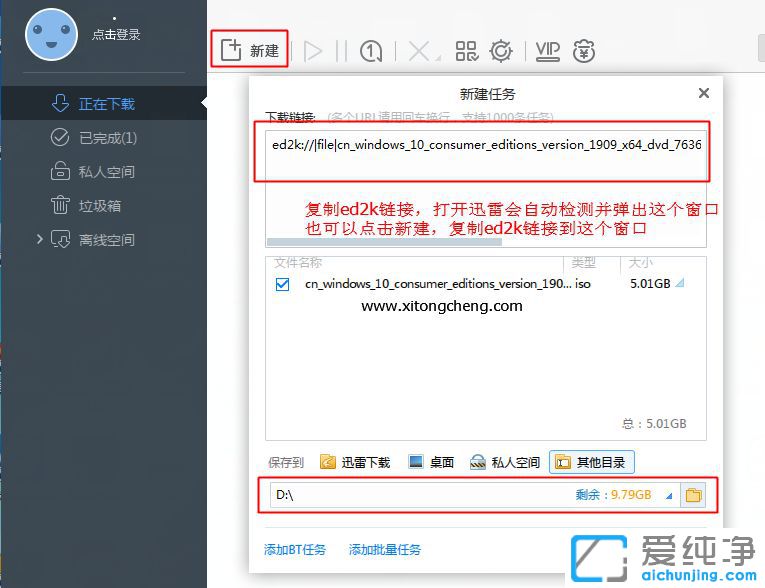
Task: Open the 已完成(1) sidebar tab
Action: pos(106,138)
